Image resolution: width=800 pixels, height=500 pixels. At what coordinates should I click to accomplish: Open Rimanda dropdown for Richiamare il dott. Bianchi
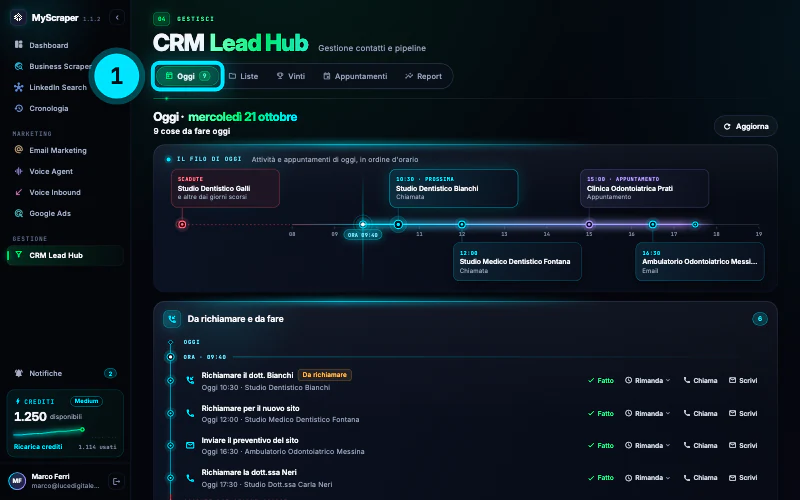[647, 381]
